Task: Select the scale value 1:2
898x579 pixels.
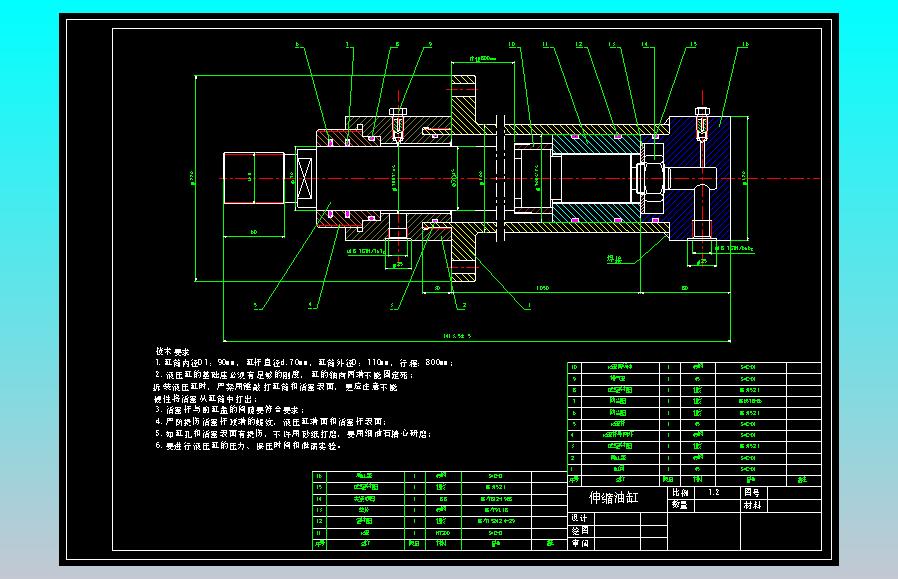Action: [714, 492]
